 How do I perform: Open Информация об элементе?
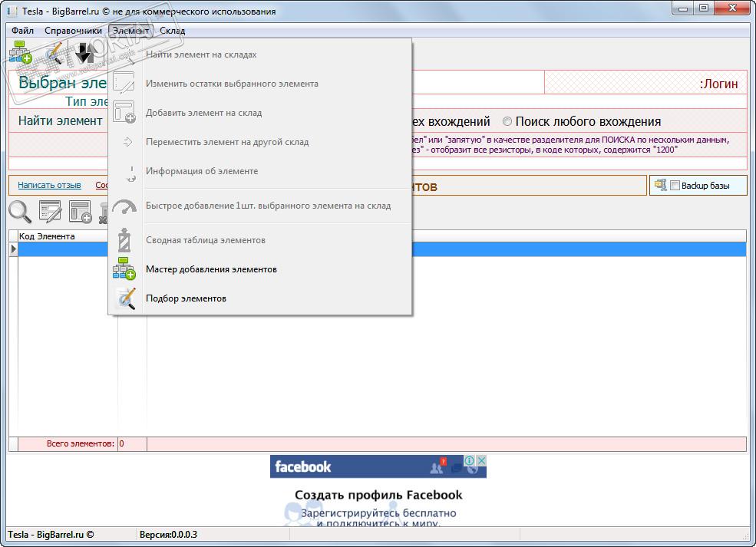[x=260, y=171]
